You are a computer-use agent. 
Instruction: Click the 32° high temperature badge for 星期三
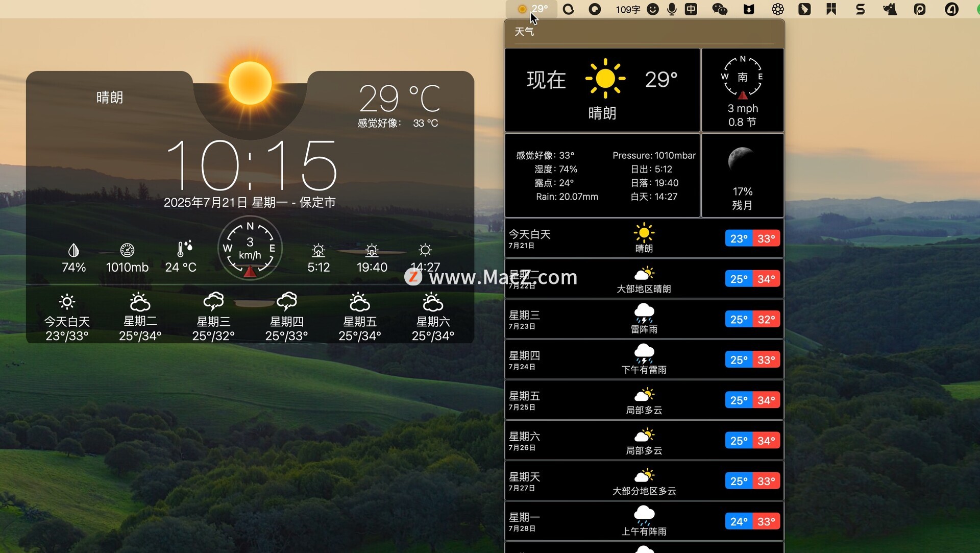(766, 319)
